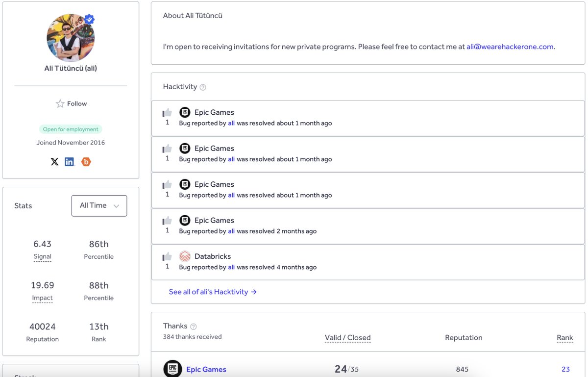Image resolution: width=588 pixels, height=377 pixels.
Task: Open the All Time stats dropdown
Action: [x=99, y=205]
